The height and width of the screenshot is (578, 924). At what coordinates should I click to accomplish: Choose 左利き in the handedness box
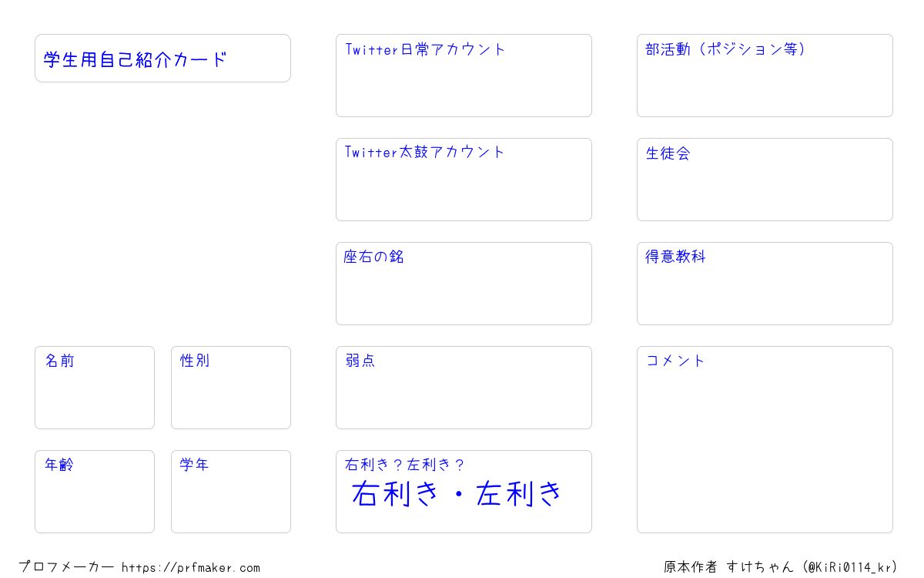click(x=520, y=493)
